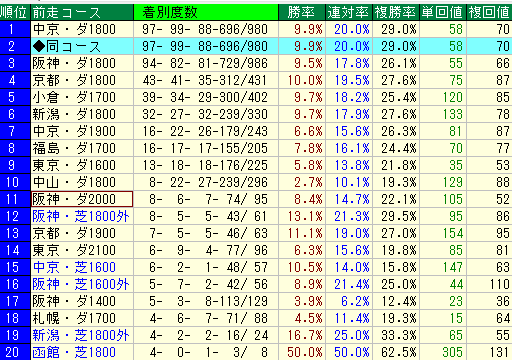Select the 京都・ダ1900 course cell
This screenshot has width=512, height=360.
[82, 233]
